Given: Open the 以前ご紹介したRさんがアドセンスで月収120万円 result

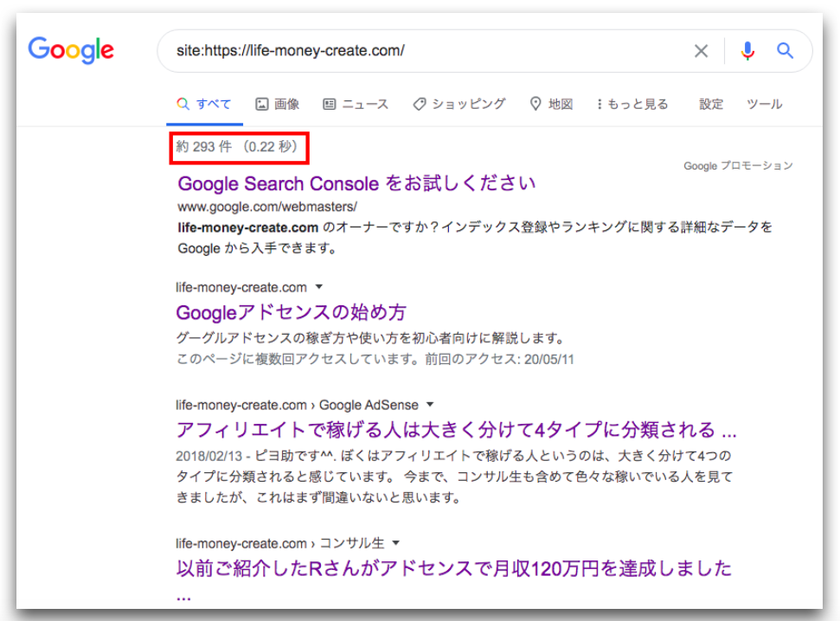Looking at the screenshot, I should 454,568.
